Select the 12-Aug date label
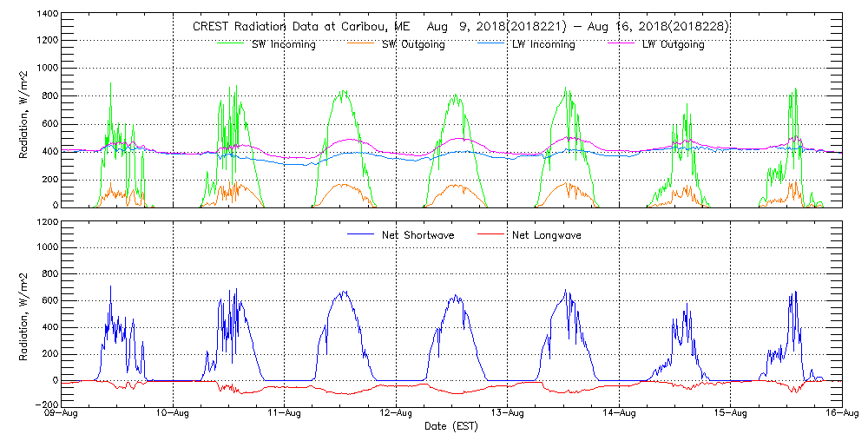The image size is (868, 434). click(x=397, y=416)
